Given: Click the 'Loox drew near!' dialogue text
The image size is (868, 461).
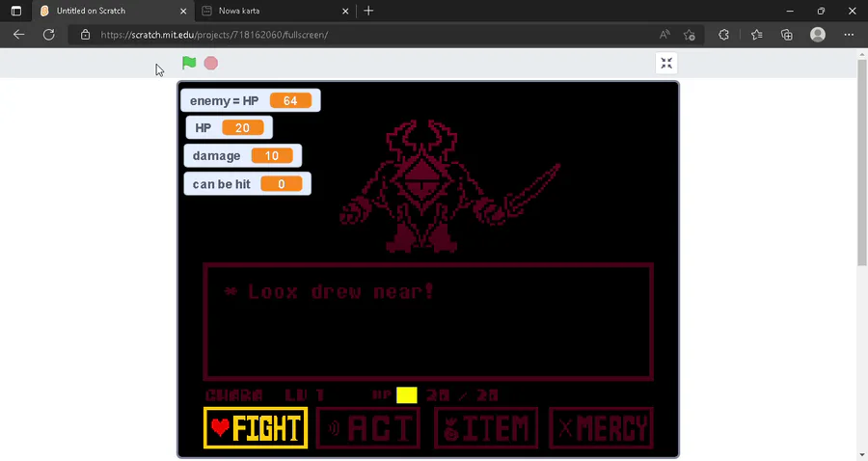Looking at the screenshot, I should pos(330,291).
